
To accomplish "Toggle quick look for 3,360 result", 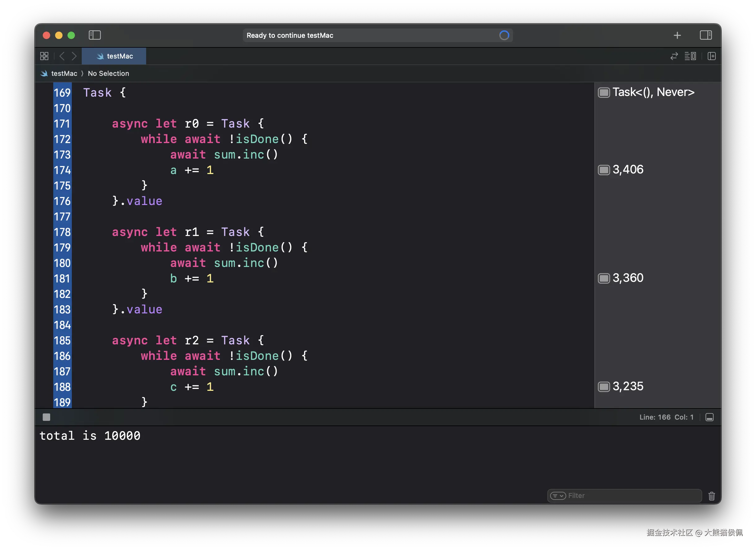I will [x=604, y=278].
